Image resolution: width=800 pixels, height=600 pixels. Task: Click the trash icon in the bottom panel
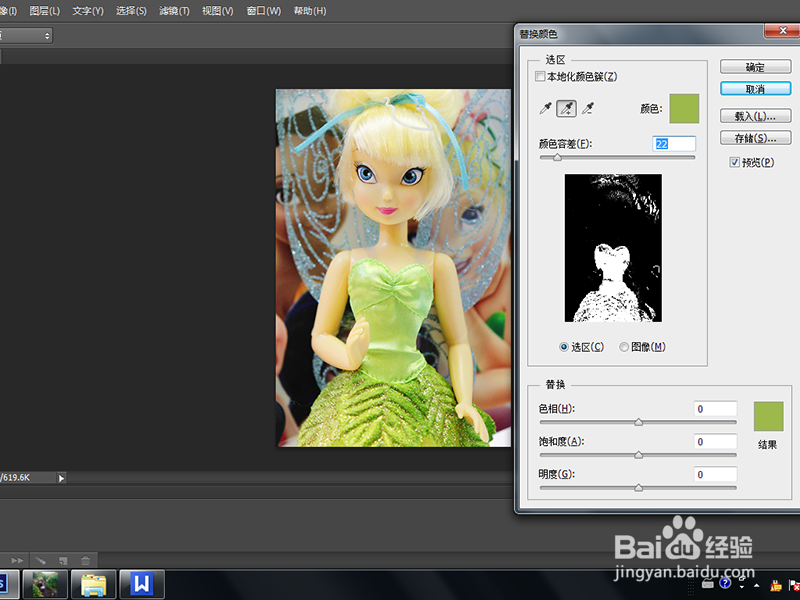(x=85, y=560)
